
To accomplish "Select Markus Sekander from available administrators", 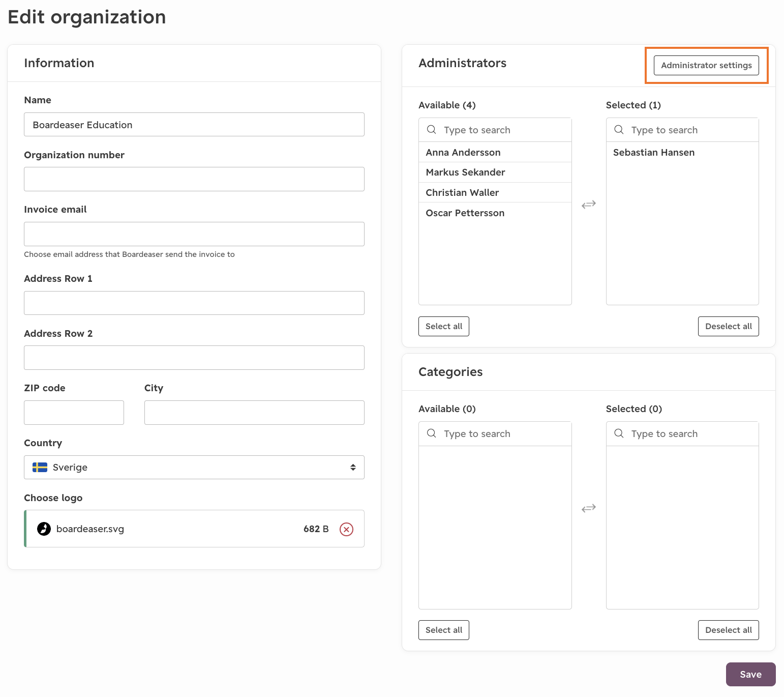I will (x=495, y=172).
